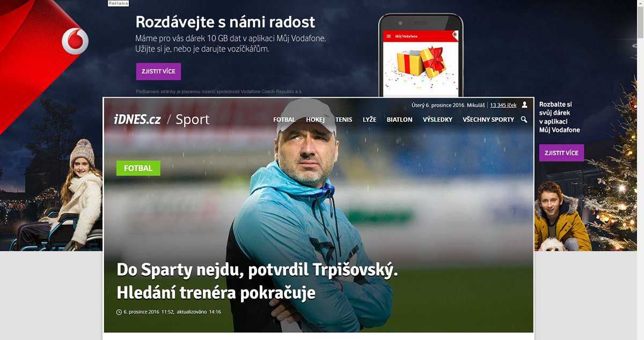Go to the iDNES.cz logo homepage
Screen dimensions: 644x340
point(137,119)
